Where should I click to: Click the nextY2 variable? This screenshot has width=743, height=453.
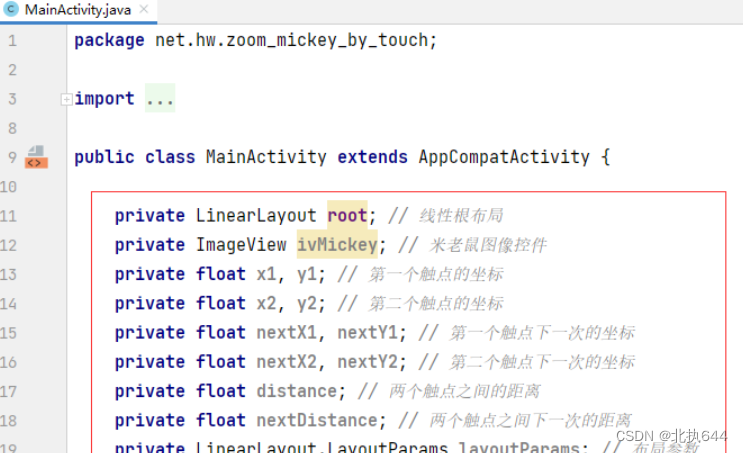coord(367,362)
